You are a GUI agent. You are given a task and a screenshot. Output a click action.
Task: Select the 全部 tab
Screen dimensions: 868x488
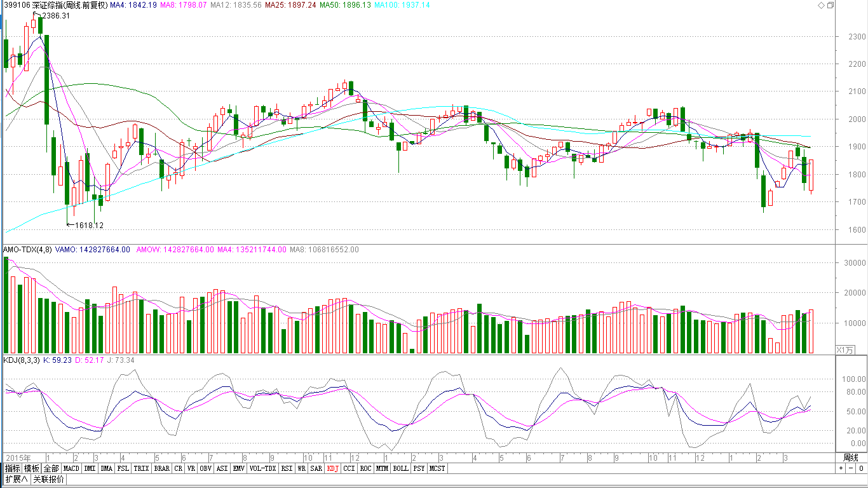(x=51, y=468)
